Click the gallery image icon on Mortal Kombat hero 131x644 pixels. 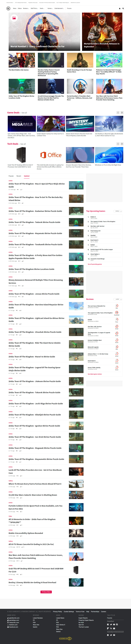tap(14, 18)
